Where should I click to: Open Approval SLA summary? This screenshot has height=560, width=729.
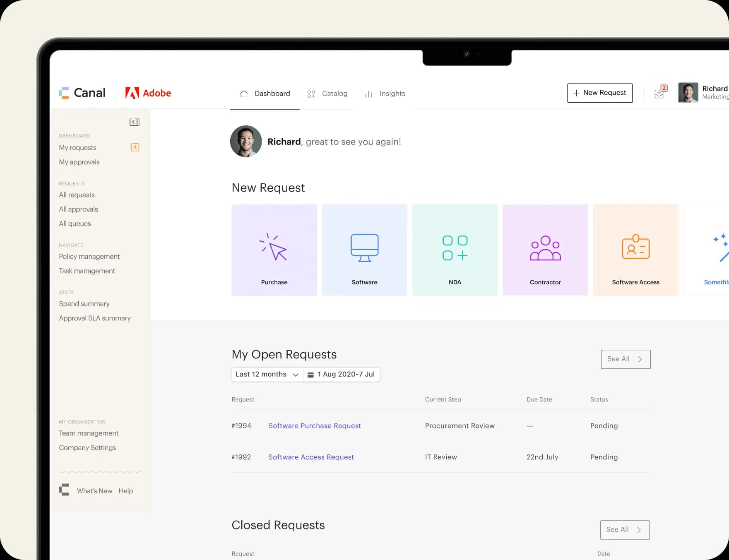tap(95, 318)
